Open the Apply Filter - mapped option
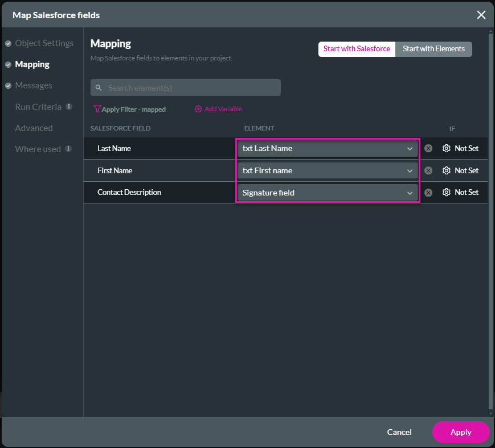Viewport: 495px width, 448px height. tap(129, 109)
